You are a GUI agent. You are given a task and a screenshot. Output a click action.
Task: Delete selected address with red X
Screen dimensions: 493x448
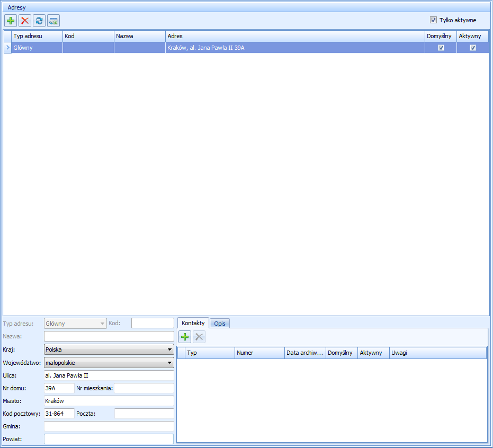25,21
